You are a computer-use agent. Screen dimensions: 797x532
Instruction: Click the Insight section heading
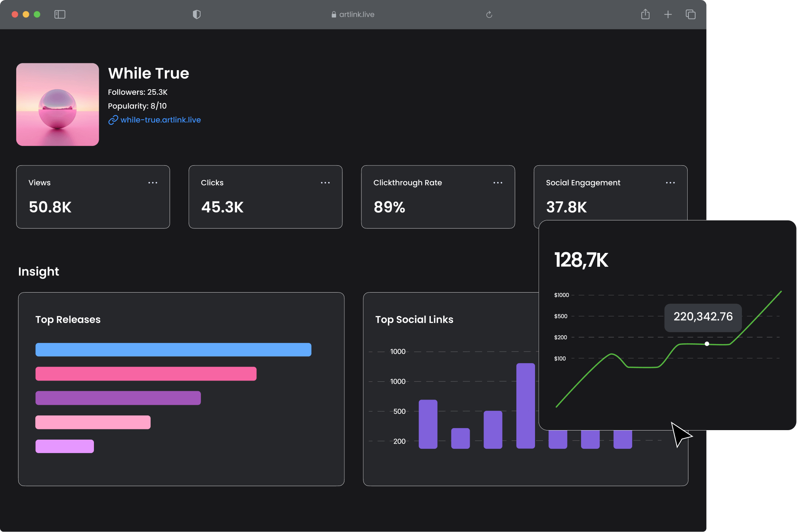click(38, 272)
